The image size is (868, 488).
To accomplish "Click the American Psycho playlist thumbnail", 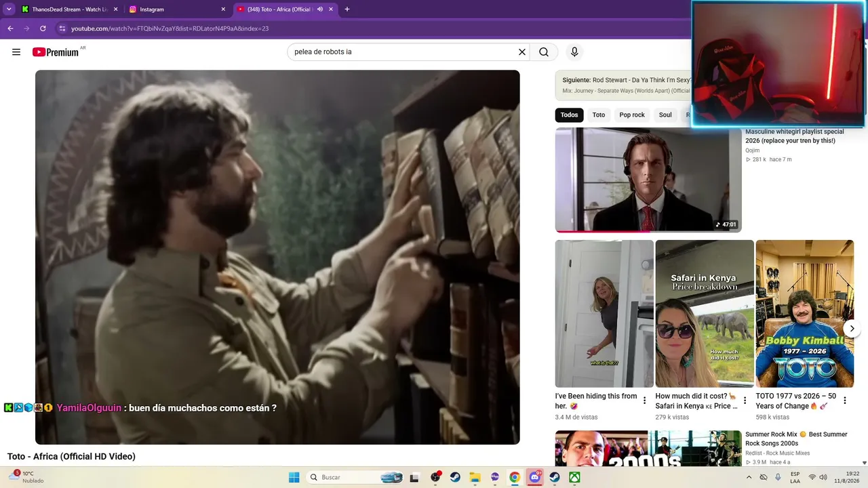I will (x=648, y=180).
